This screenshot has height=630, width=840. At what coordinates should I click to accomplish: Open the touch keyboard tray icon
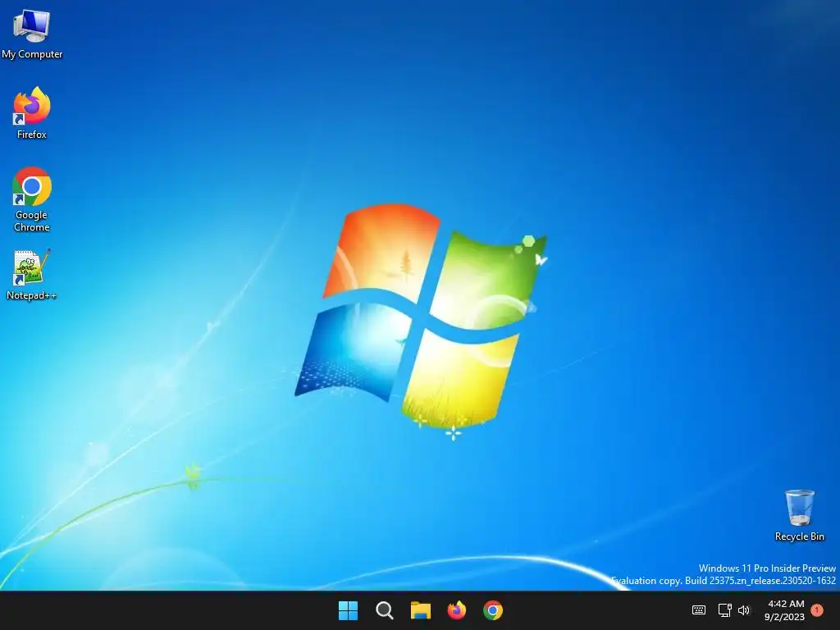point(699,610)
